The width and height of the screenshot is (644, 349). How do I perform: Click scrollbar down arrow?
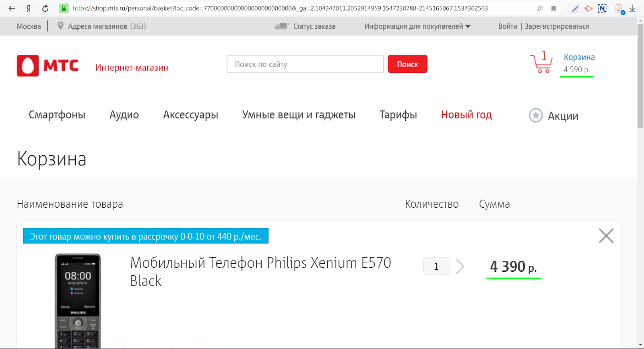coord(640,345)
